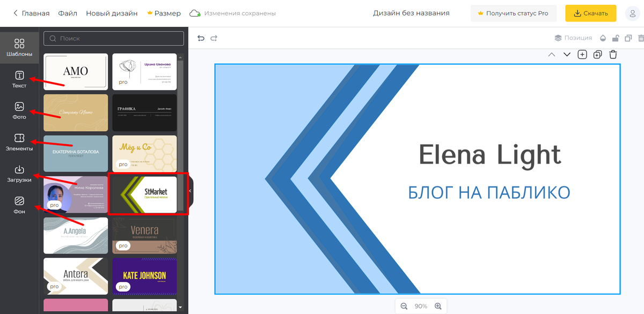The image size is (644, 314).
Task: Open the Текст tool in sidebar
Action: pos(19,79)
